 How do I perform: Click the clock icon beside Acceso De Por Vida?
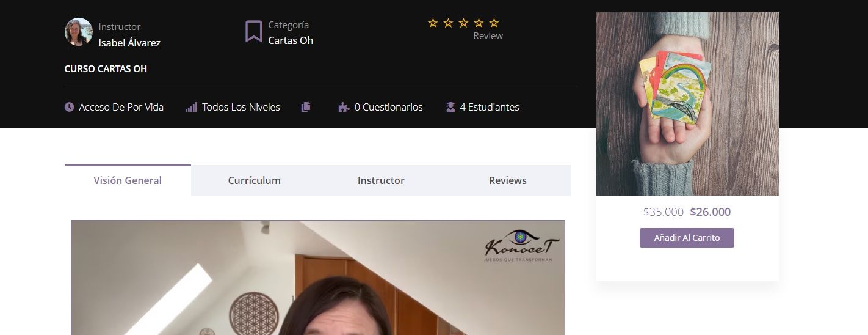[x=70, y=107]
